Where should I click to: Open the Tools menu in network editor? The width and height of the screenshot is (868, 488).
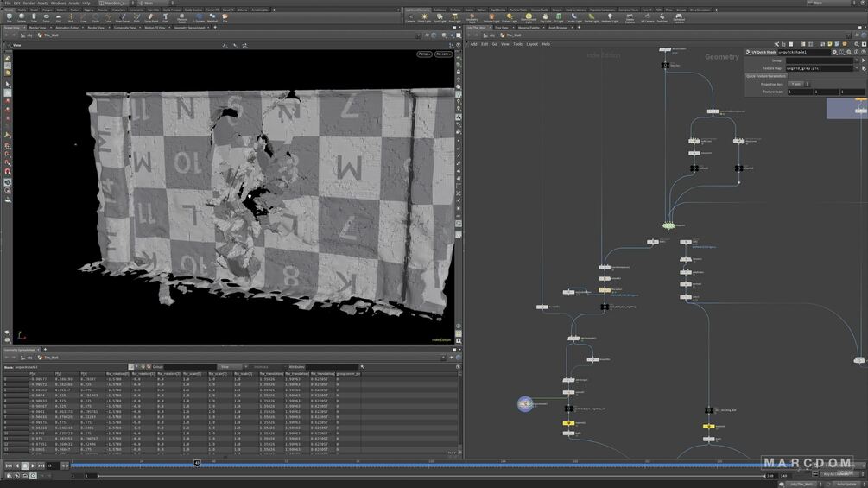pyautogui.click(x=517, y=44)
